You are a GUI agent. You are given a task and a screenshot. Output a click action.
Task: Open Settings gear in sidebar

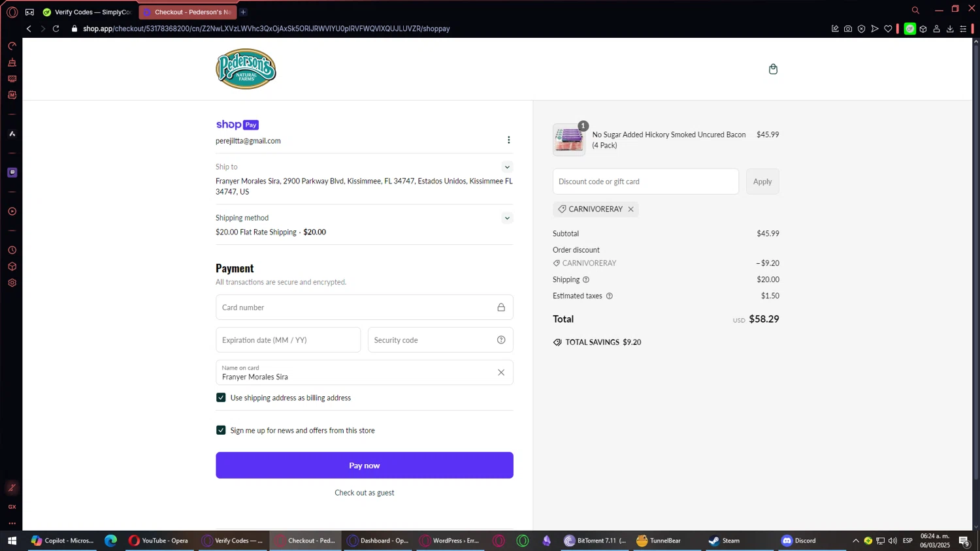(x=12, y=283)
